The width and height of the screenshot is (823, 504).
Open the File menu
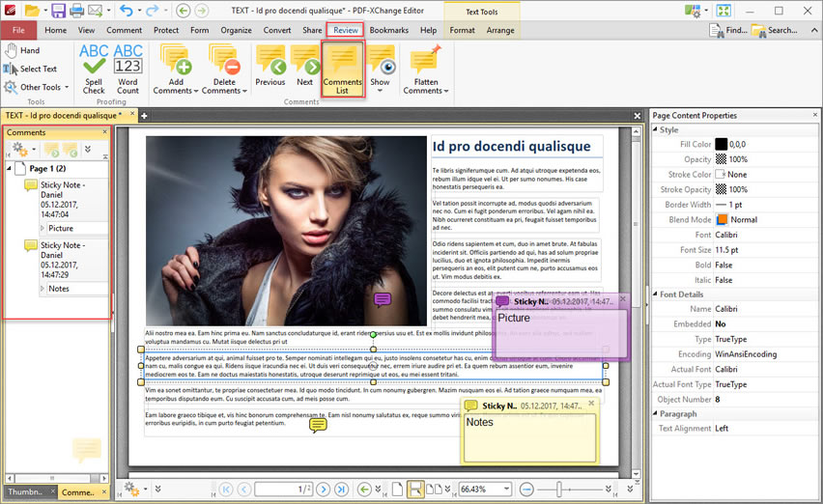click(17, 30)
